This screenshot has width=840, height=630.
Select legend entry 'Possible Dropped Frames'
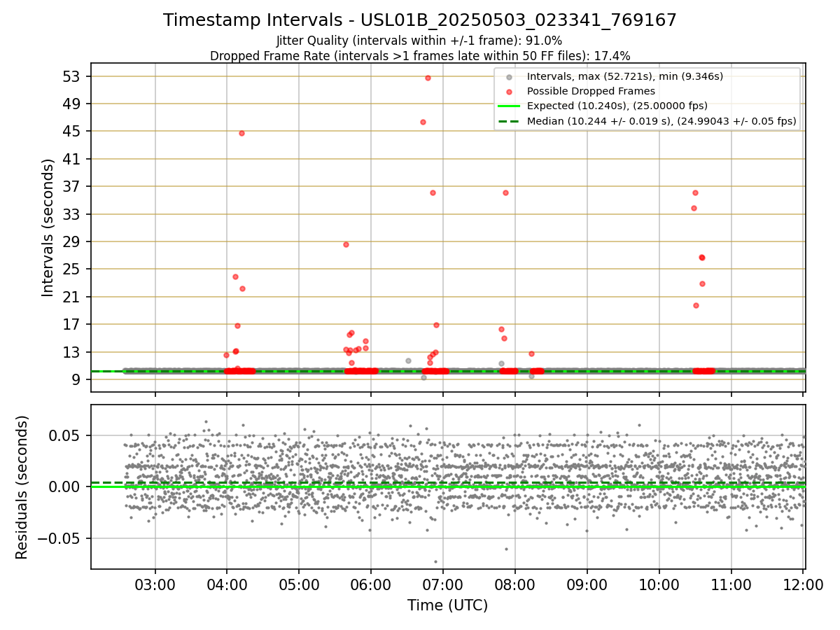point(591,91)
